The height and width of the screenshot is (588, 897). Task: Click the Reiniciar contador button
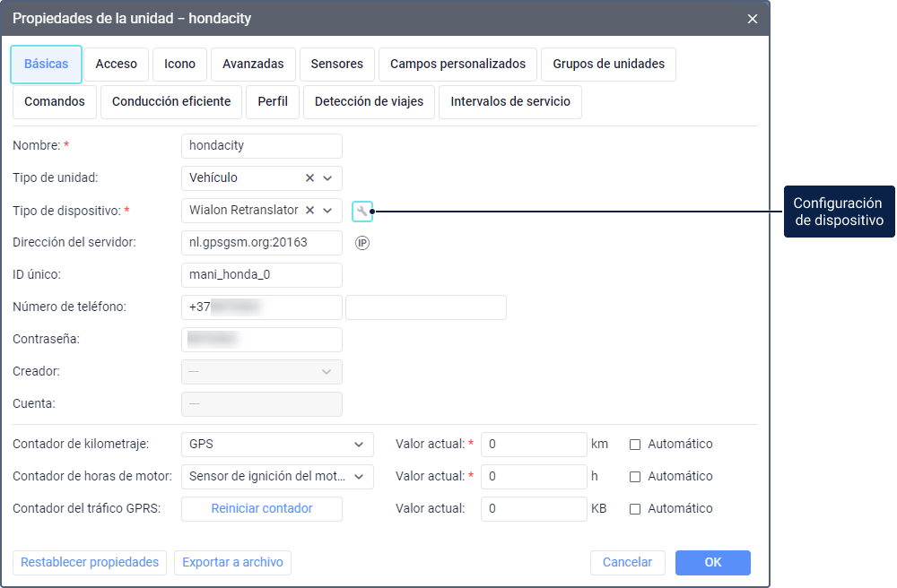coord(262,509)
